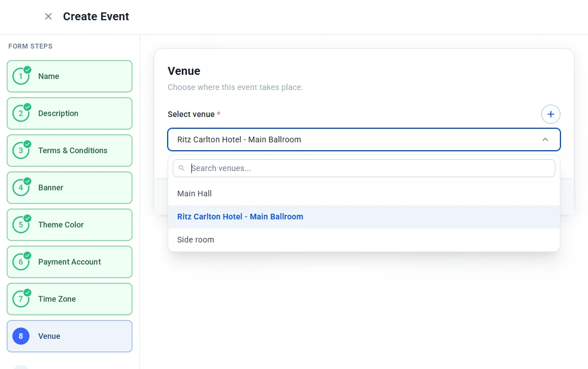Image resolution: width=588 pixels, height=369 pixels.
Task: Close the Create Event form
Action: [x=48, y=16]
